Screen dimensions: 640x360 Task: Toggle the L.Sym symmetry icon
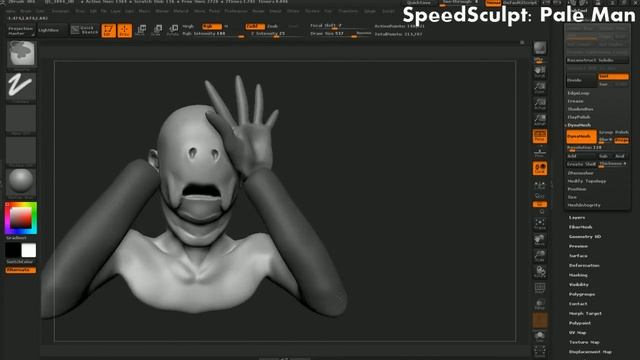point(540,184)
